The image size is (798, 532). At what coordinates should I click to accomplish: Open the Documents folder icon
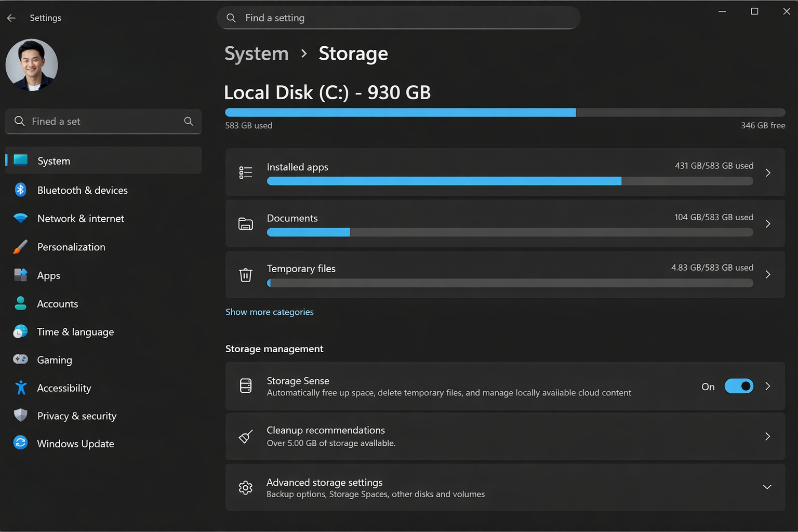coord(245,223)
